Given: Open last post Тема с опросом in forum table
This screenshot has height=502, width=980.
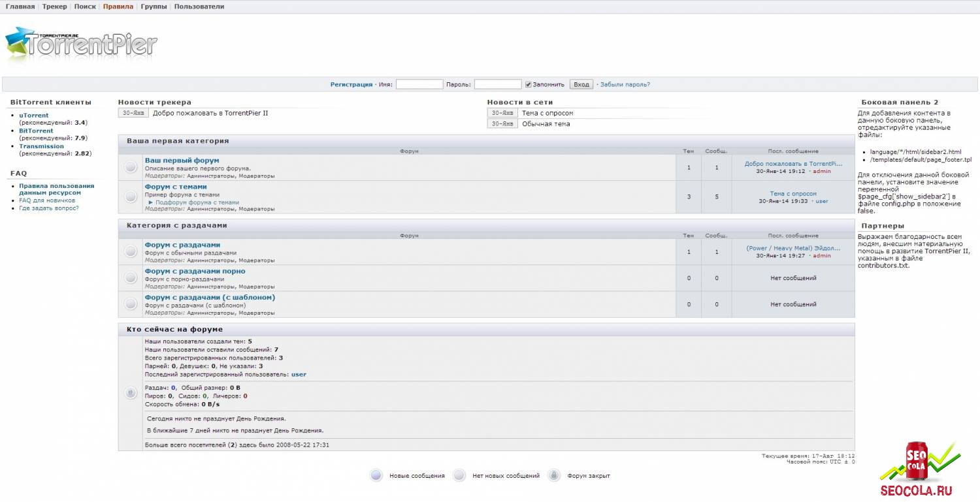Looking at the screenshot, I should tap(793, 194).
